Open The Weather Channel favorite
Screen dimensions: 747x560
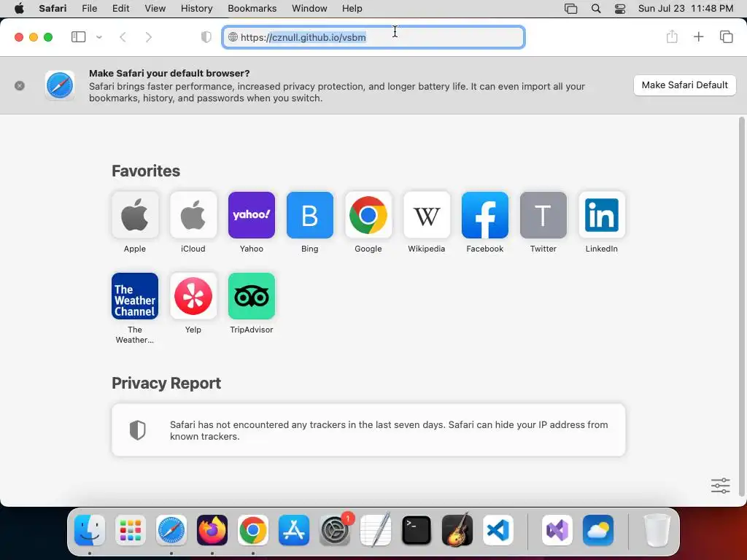point(135,296)
